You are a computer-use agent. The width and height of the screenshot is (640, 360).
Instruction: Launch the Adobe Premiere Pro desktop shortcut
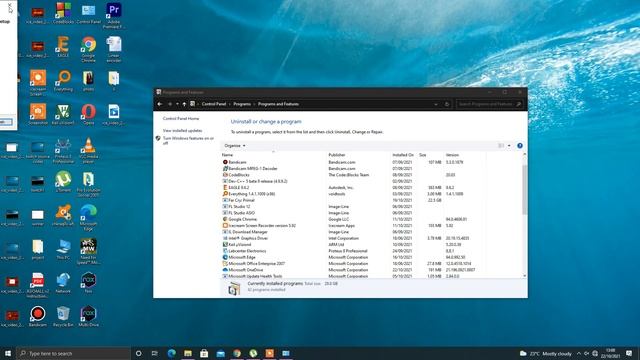coord(113,16)
